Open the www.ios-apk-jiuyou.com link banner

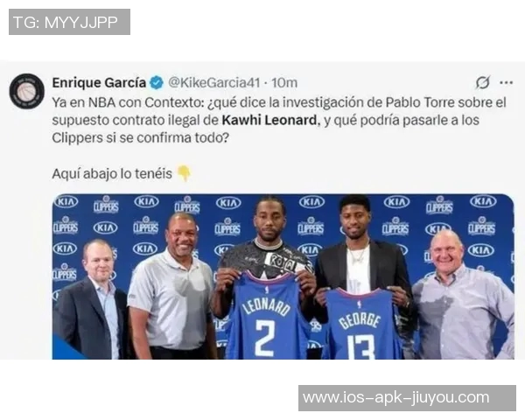[x=407, y=398]
